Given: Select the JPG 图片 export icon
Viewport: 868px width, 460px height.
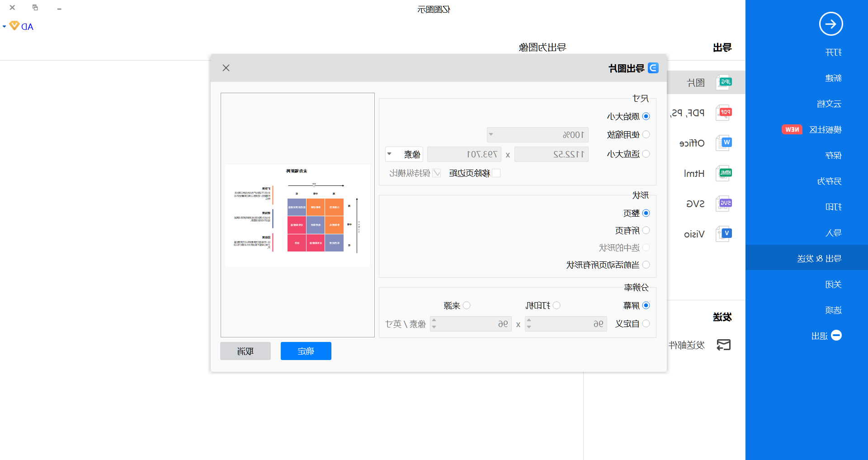Looking at the screenshot, I should [x=724, y=82].
